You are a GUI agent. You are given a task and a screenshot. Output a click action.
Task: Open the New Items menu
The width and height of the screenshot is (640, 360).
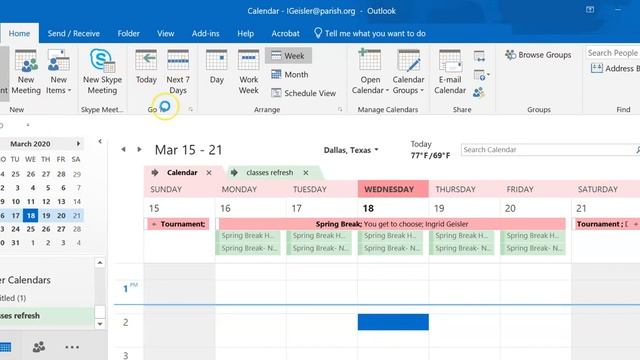58,72
